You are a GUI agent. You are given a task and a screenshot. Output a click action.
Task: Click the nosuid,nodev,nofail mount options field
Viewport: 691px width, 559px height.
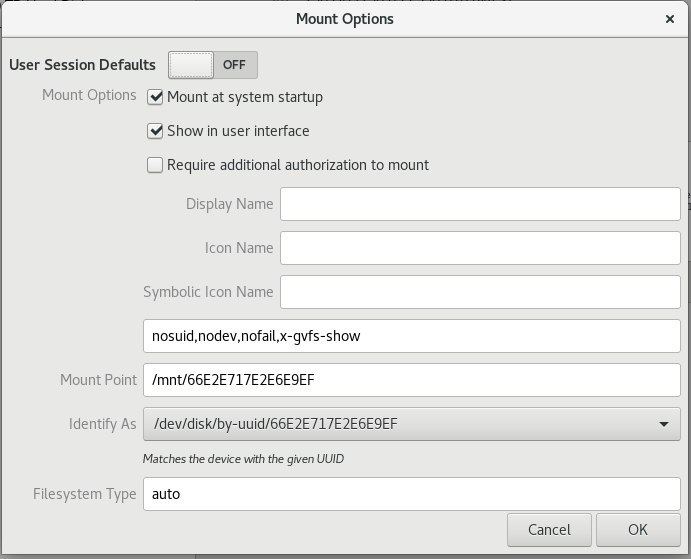(412, 336)
